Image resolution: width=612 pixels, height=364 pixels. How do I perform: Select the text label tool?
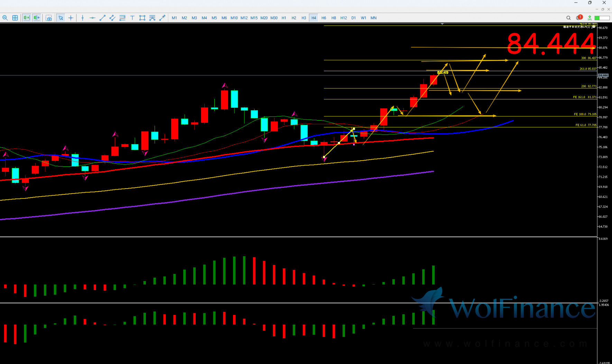(132, 18)
